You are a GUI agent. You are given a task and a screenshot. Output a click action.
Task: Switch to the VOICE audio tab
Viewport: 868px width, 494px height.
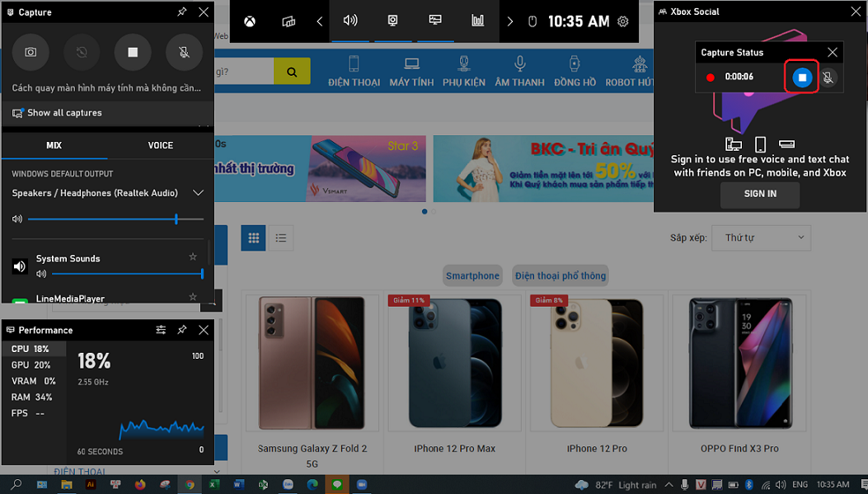tap(161, 146)
